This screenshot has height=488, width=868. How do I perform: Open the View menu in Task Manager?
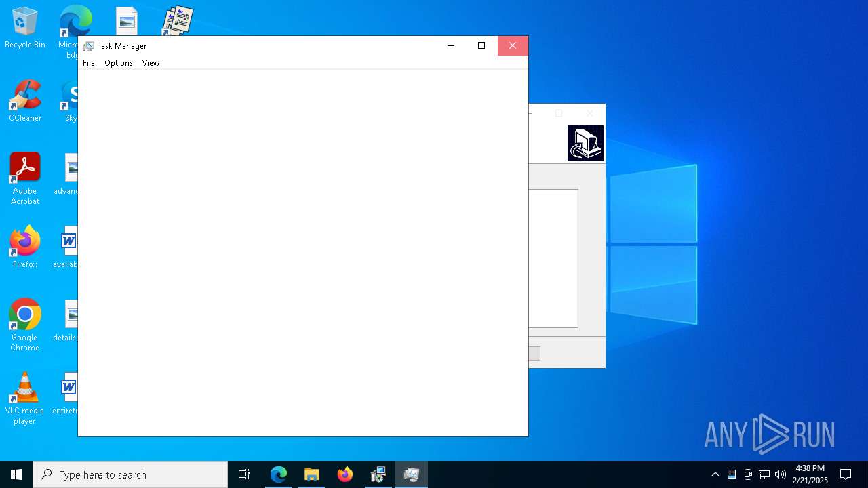pos(151,63)
